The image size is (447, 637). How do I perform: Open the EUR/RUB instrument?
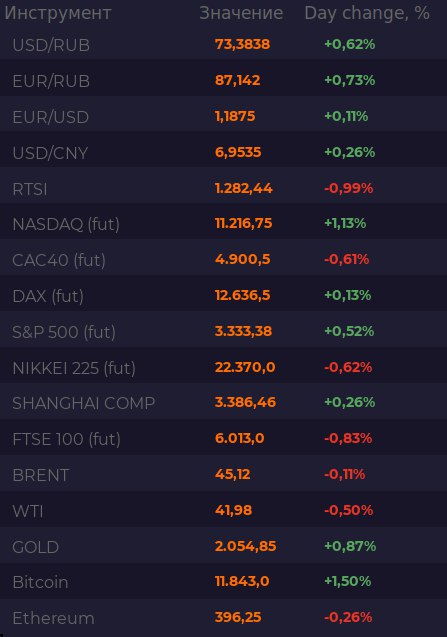[224, 80]
